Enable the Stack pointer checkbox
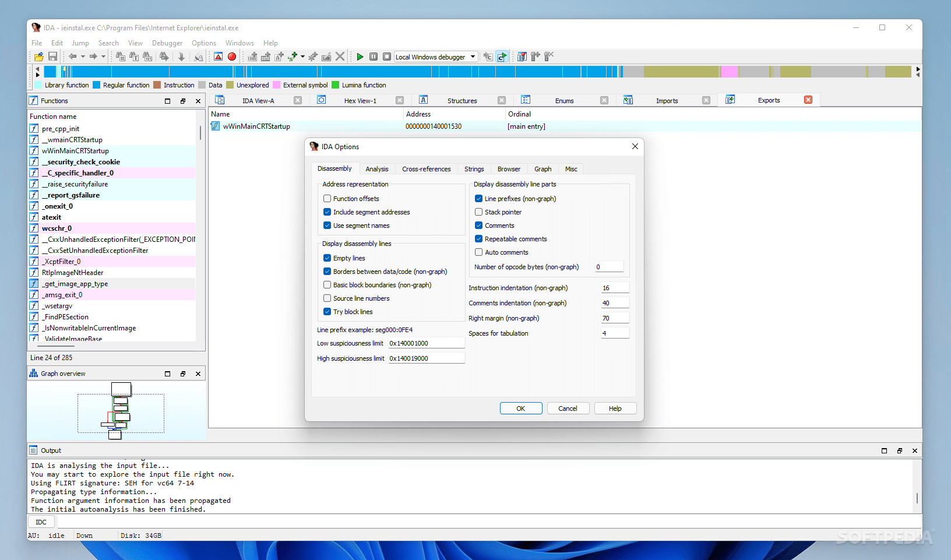 click(x=479, y=212)
